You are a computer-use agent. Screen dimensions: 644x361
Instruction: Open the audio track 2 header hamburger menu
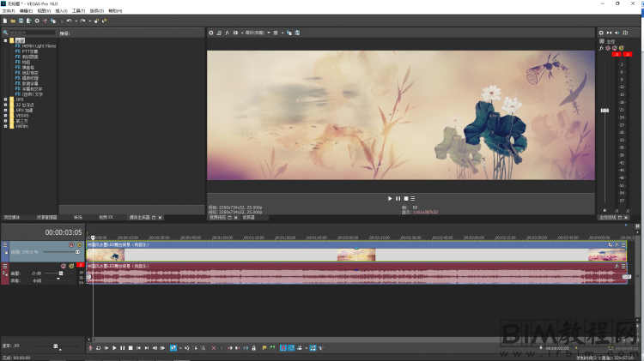pyautogui.click(x=5, y=266)
